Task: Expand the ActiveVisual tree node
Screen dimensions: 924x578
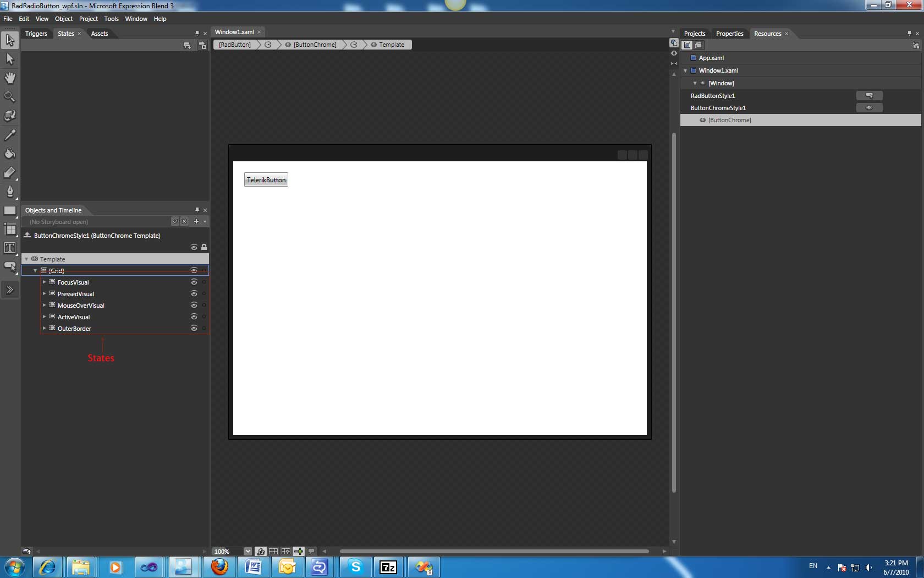Action: 45,317
